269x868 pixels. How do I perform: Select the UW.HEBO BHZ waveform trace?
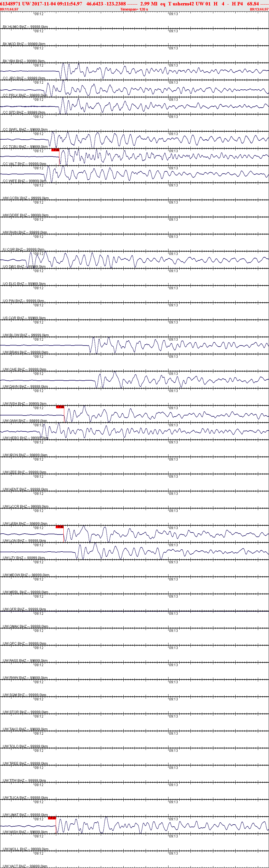click(x=134, y=431)
